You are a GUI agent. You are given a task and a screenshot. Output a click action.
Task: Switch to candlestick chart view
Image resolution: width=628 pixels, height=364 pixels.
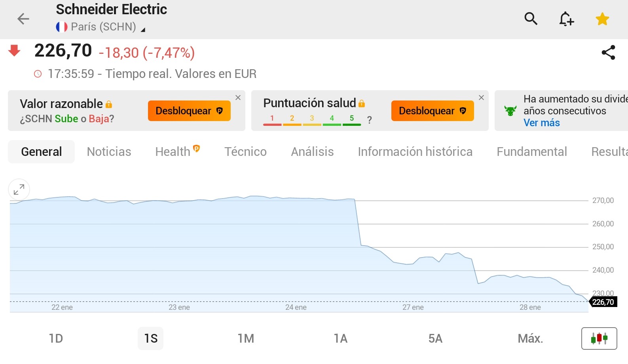click(x=599, y=338)
